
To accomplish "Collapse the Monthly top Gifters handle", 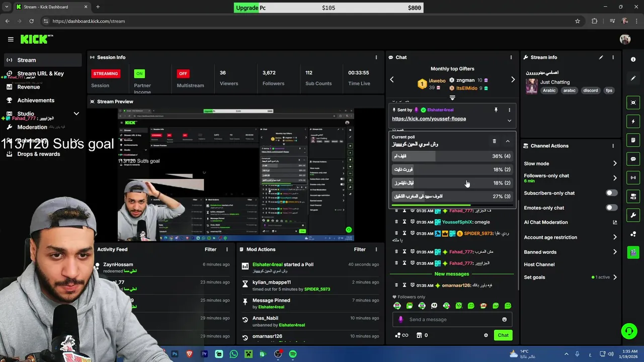I will click(452, 98).
